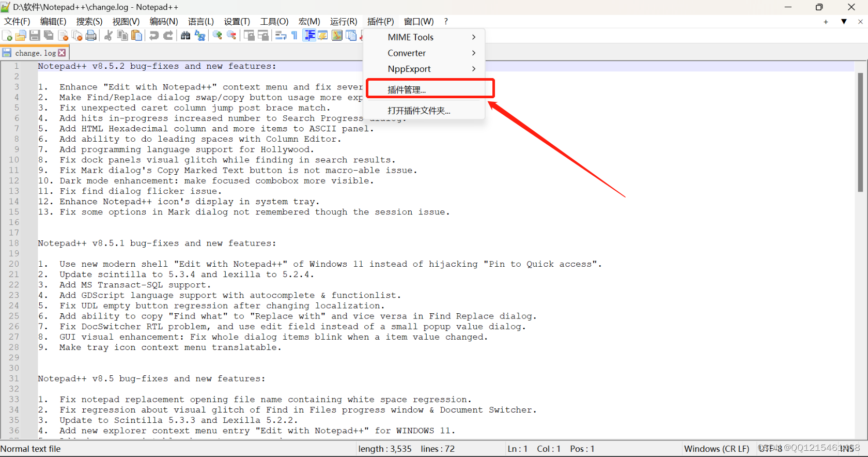Click the Save All toolbar icon
Viewport: 868px width, 457px height.
49,35
